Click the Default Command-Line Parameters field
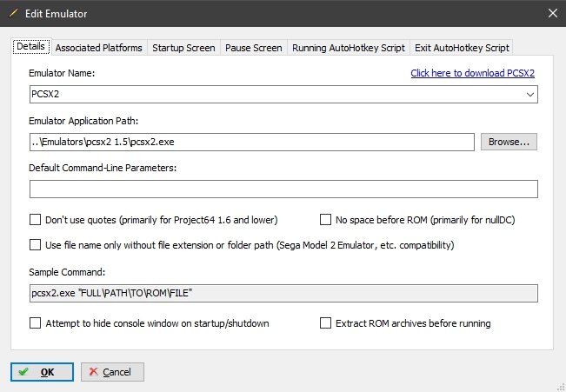 283,189
